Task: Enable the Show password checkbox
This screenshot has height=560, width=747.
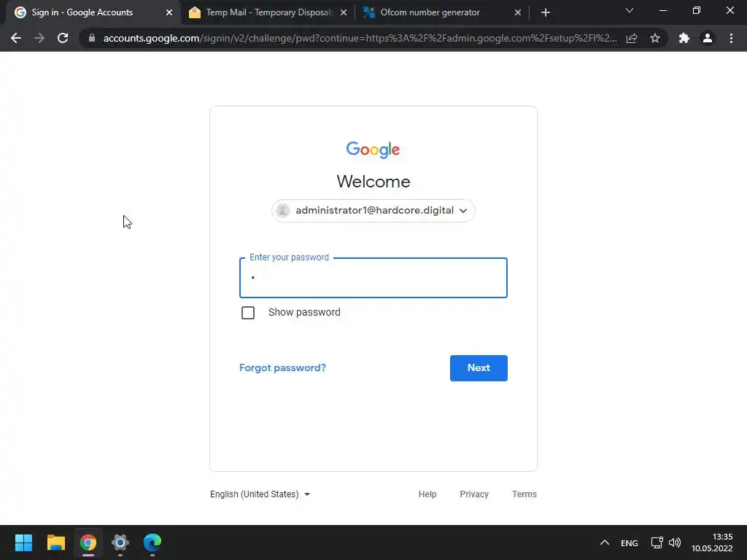Action: point(248,312)
